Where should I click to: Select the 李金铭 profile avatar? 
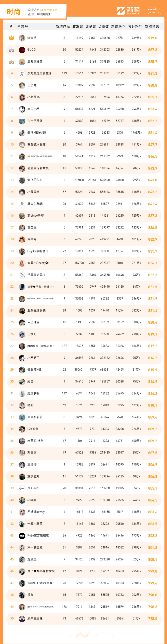click(x=22, y=38)
